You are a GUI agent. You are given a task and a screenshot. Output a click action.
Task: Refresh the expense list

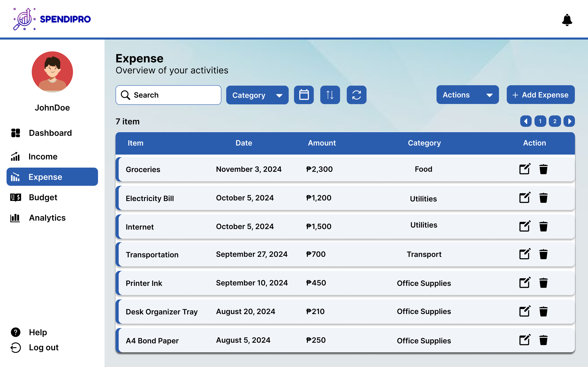coord(356,95)
